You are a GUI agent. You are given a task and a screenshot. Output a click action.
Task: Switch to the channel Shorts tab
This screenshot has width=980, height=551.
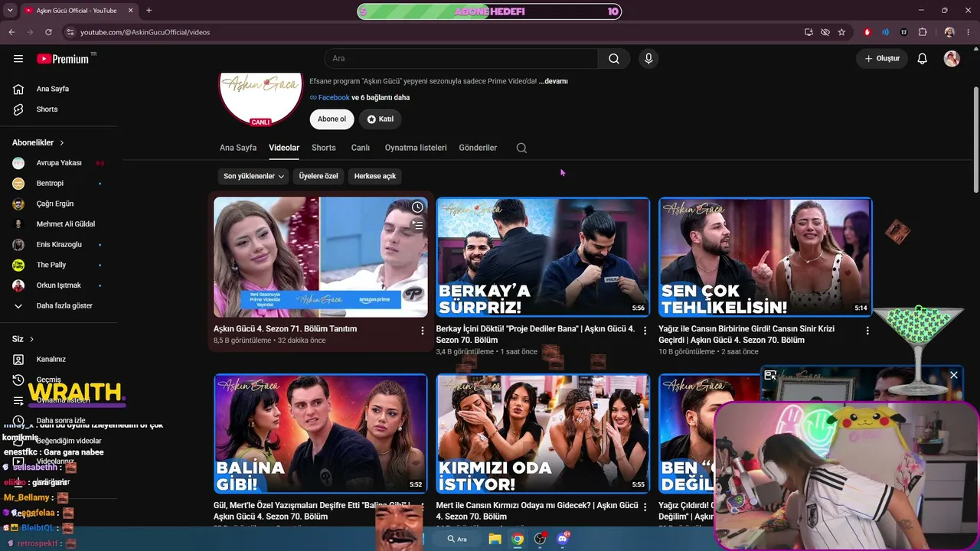pyautogui.click(x=324, y=148)
